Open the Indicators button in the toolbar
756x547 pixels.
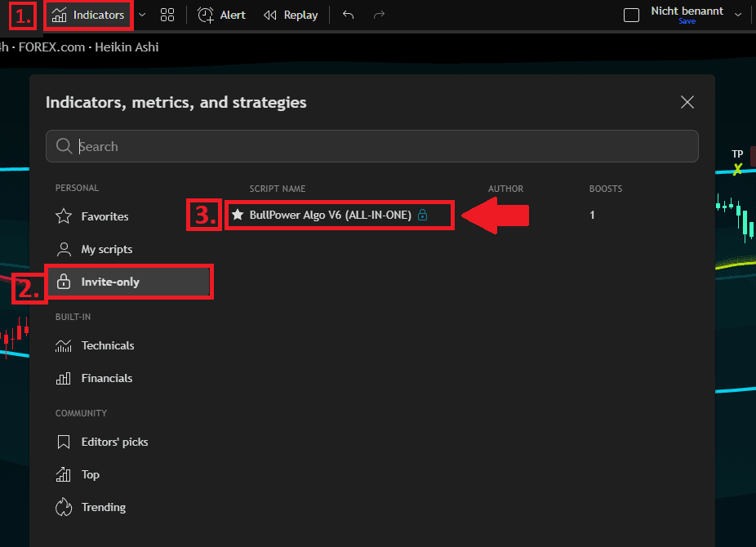click(88, 16)
